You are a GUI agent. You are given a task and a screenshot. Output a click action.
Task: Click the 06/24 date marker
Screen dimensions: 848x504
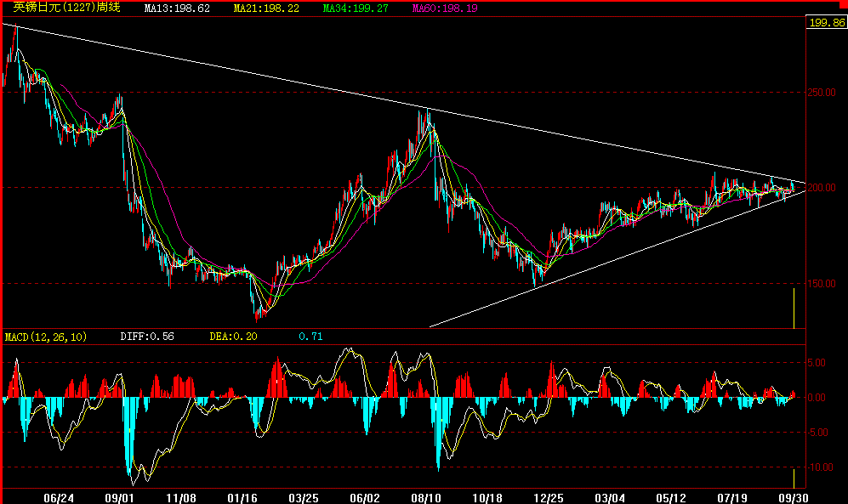point(59,497)
